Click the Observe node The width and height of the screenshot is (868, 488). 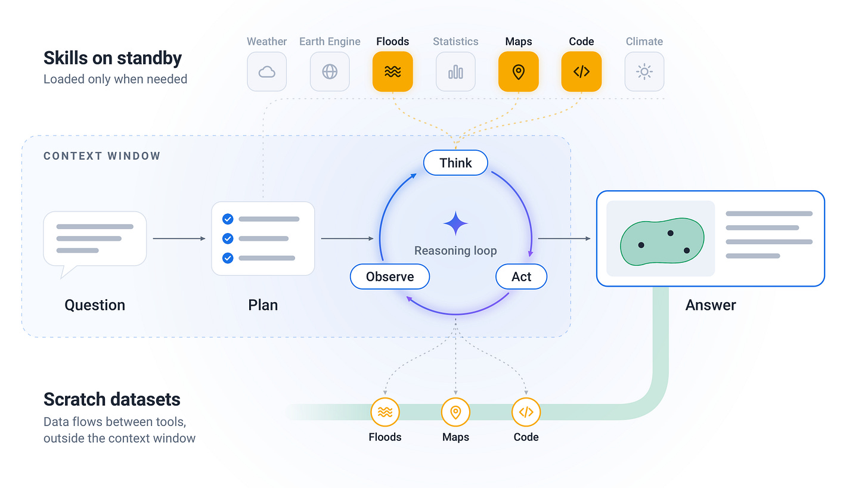pos(390,276)
